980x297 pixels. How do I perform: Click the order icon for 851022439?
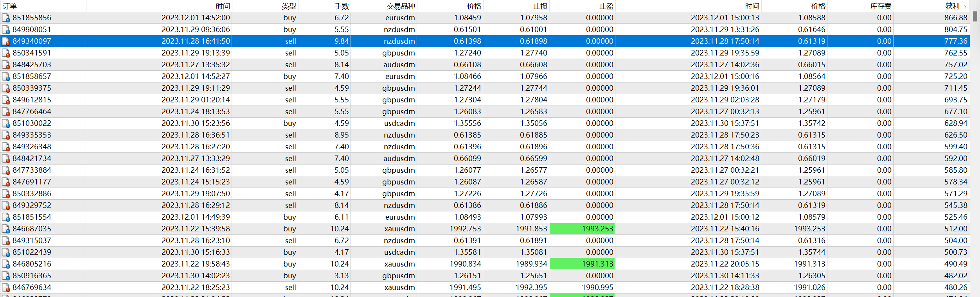tap(6, 252)
